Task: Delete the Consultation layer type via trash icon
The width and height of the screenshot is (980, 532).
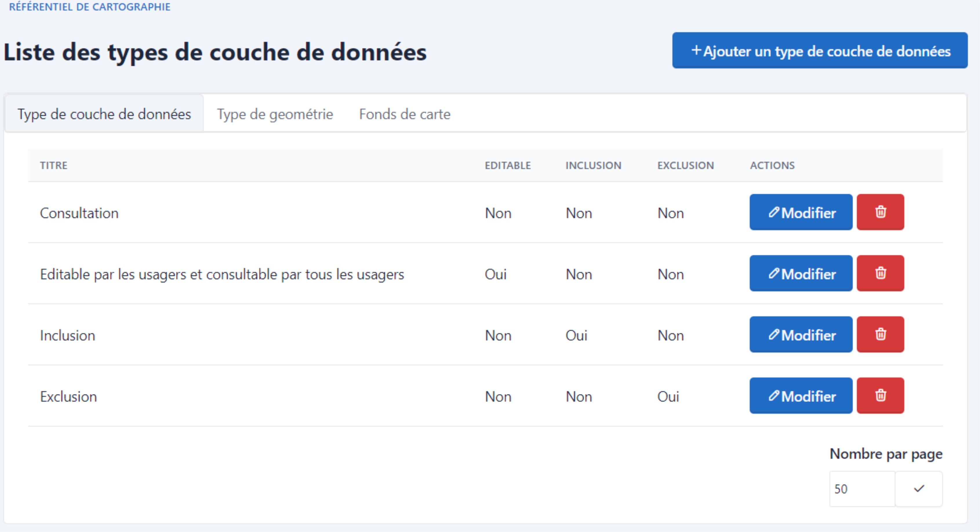Action: 880,212
